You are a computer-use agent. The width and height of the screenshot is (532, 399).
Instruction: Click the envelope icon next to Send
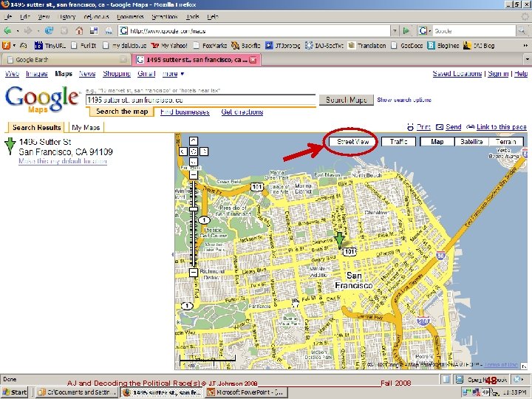[440, 127]
